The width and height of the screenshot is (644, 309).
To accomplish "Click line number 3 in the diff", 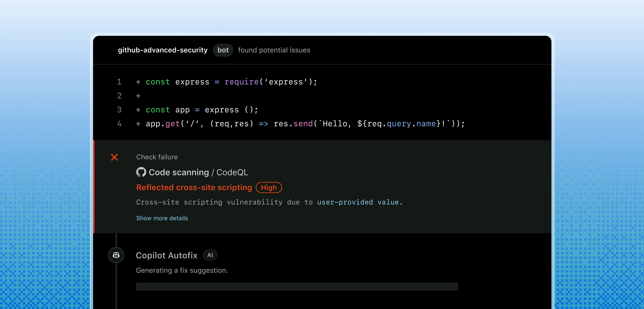I will (x=119, y=110).
